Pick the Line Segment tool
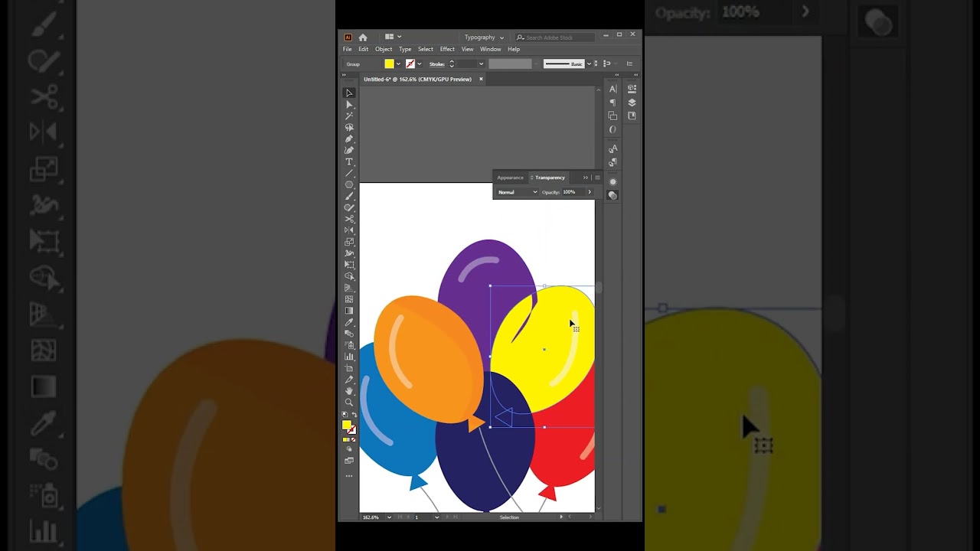Screen dimensions: 980x551 pyautogui.click(x=349, y=173)
